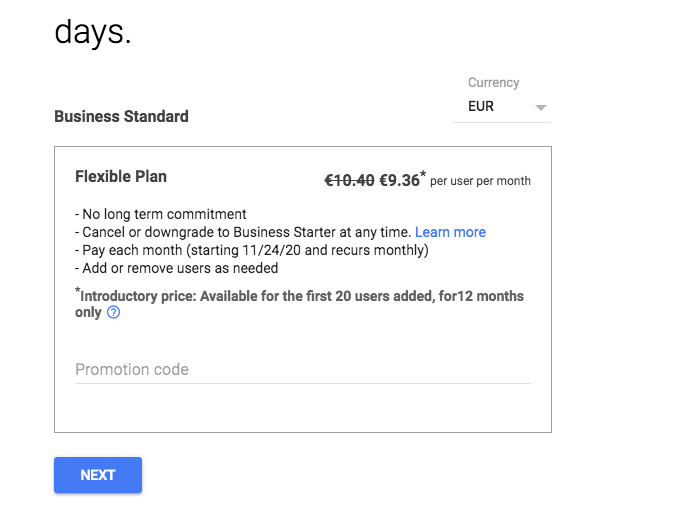Click the Add or remove users line

coord(177,268)
